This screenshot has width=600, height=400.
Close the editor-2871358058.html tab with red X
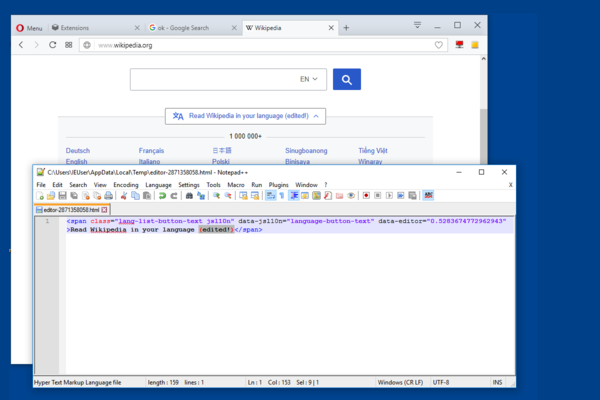(104, 210)
